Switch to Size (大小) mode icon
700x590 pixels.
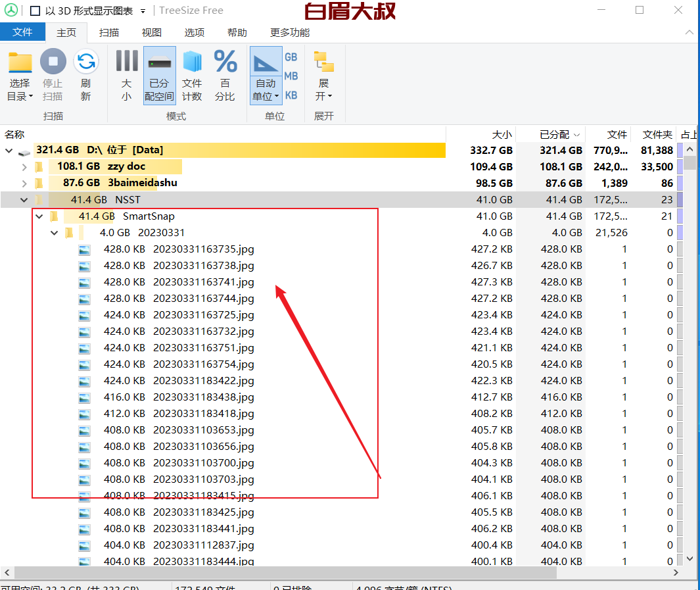click(x=127, y=61)
